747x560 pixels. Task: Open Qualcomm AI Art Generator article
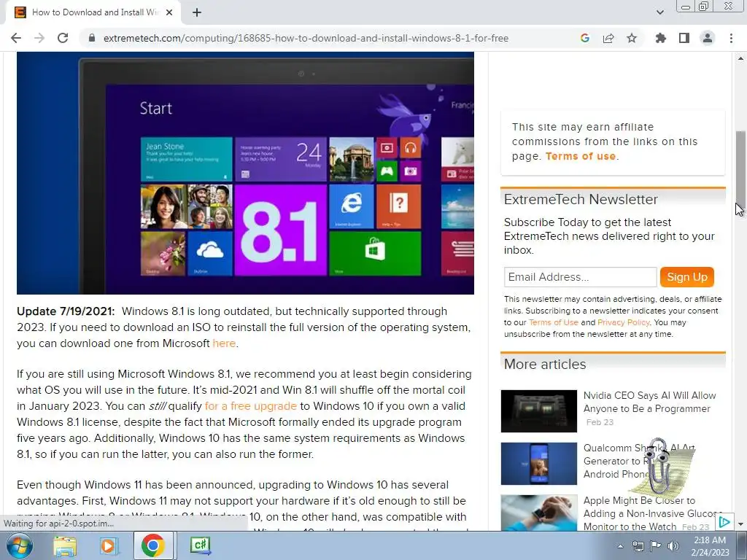click(614, 461)
